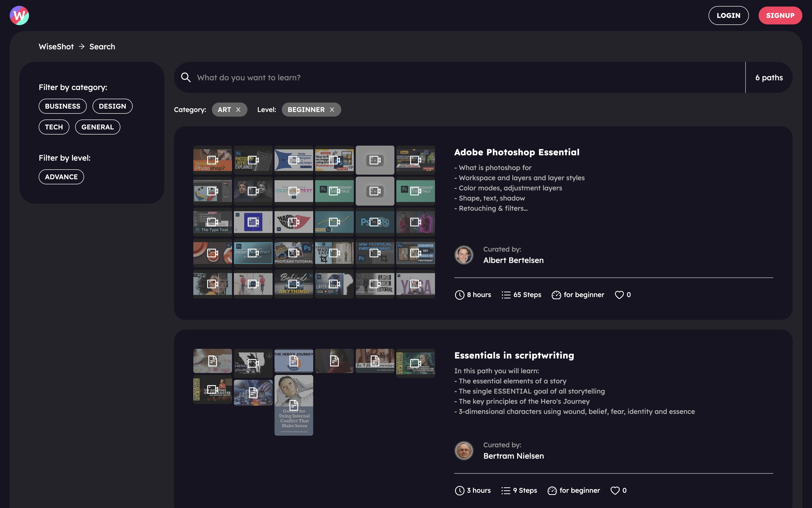Open Adobe Photoshop Essential title
Viewport: 812px width, 508px height.
click(x=517, y=152)
